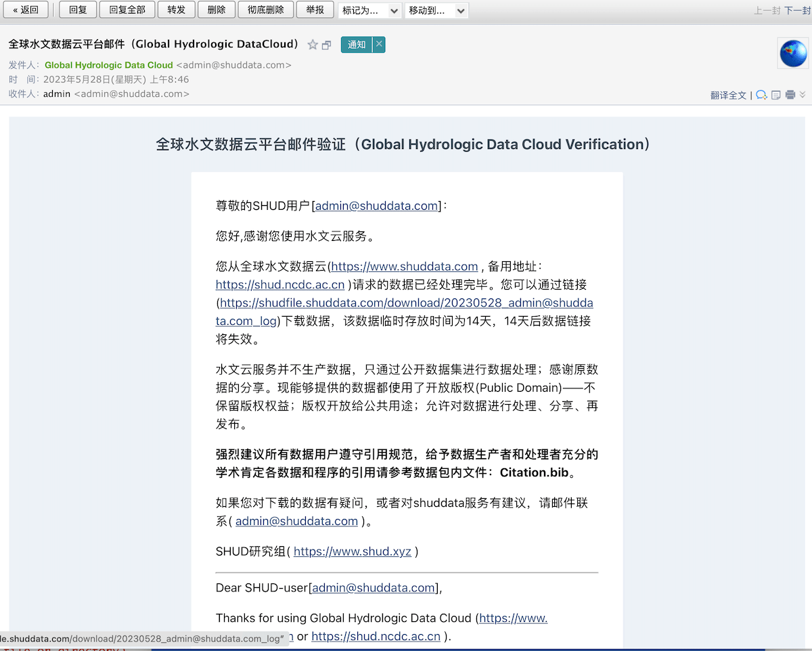Click admin@shuddata.com contact email link
This screenshot has height=651, width=812.
click(x=296, y=521)
